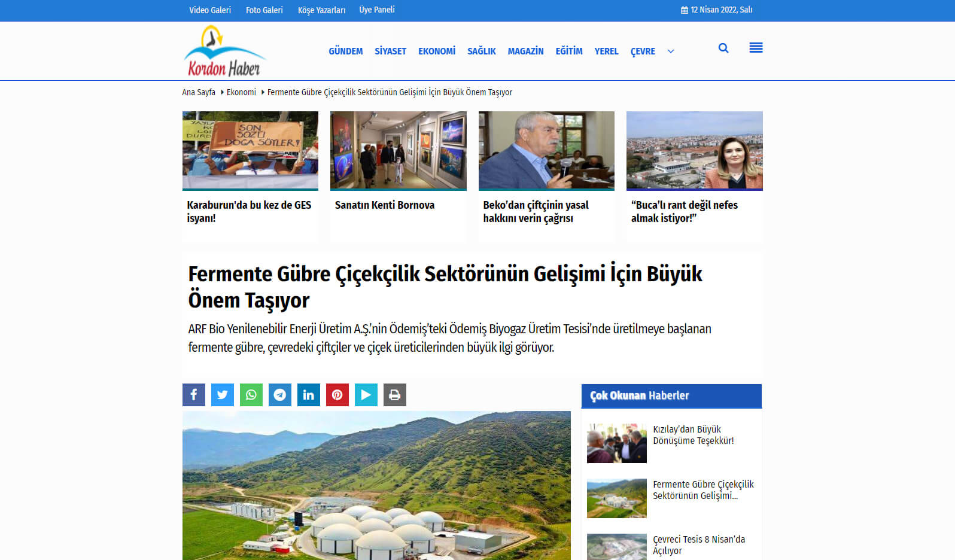Open Çevreci Tesis 8 Nisan'da Açılıyor
955x560 pixels.
tap(699, 545)
